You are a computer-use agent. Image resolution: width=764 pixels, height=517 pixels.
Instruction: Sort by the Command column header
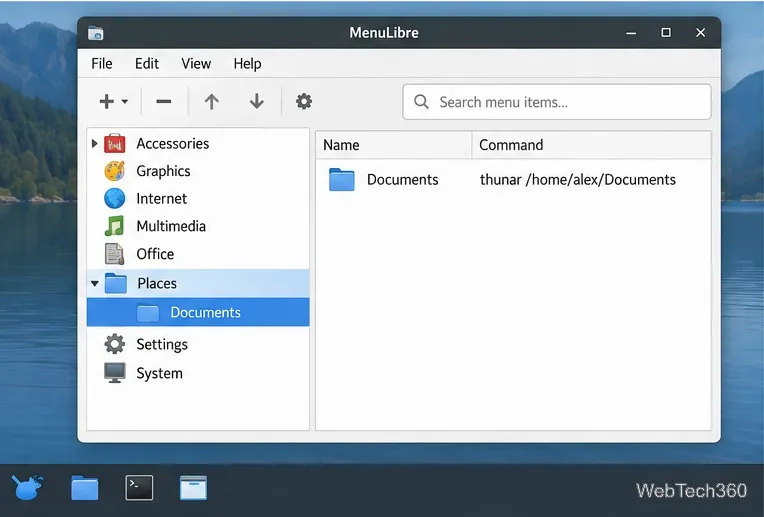click(x=592, y=145)
